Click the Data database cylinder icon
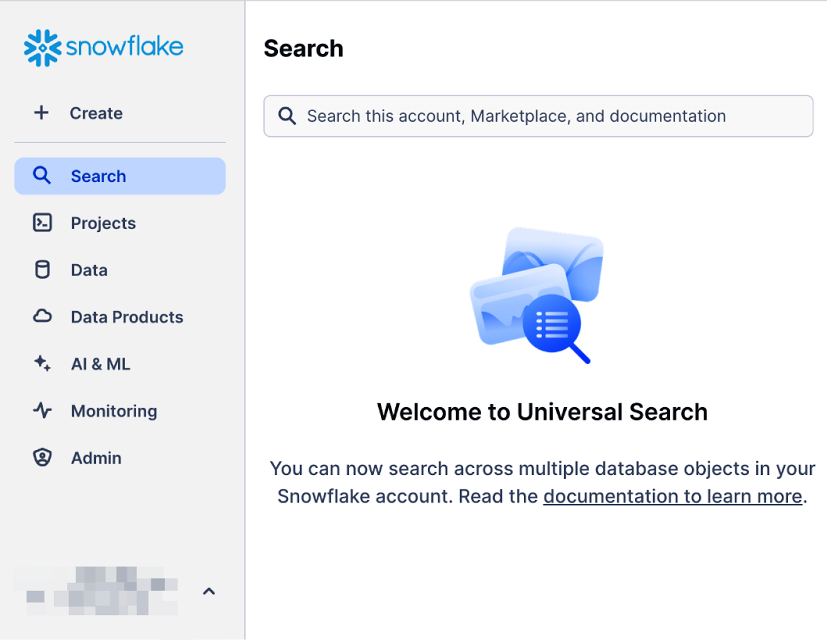The width and height of the screenshot is (827, 640). 42,270
